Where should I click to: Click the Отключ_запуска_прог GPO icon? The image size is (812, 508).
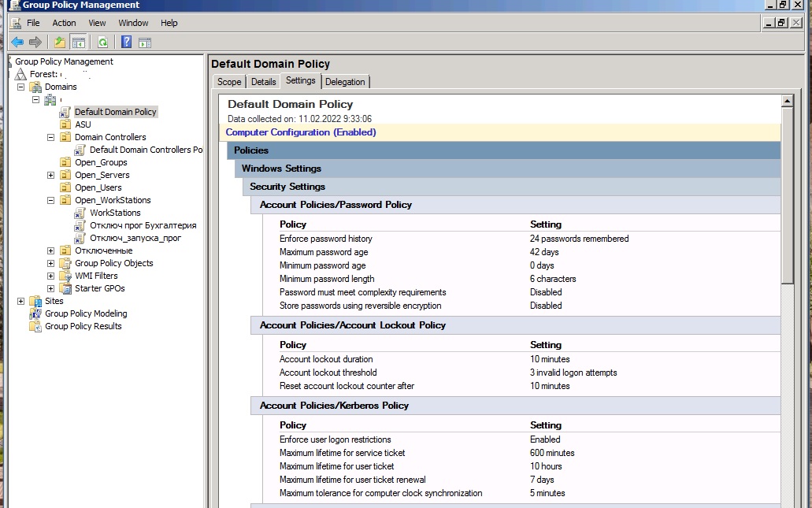coord(80,238)
